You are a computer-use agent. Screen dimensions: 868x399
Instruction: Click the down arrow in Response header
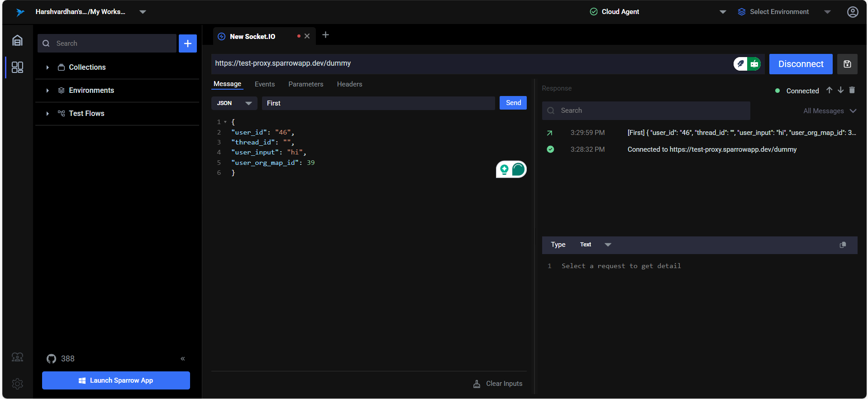click(x=840, y=90)
